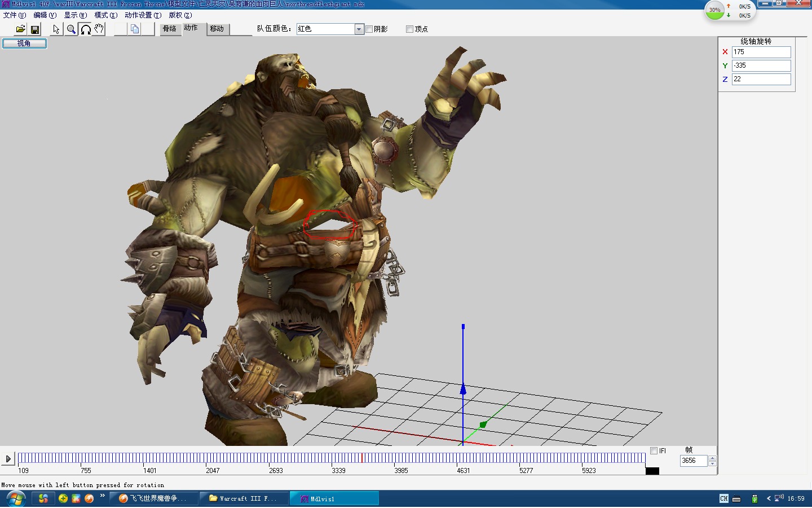Image resolution: width=812 pixels, height=508 pixels.
Task: Switch to the 移动 tab
Action: point(217,29)
